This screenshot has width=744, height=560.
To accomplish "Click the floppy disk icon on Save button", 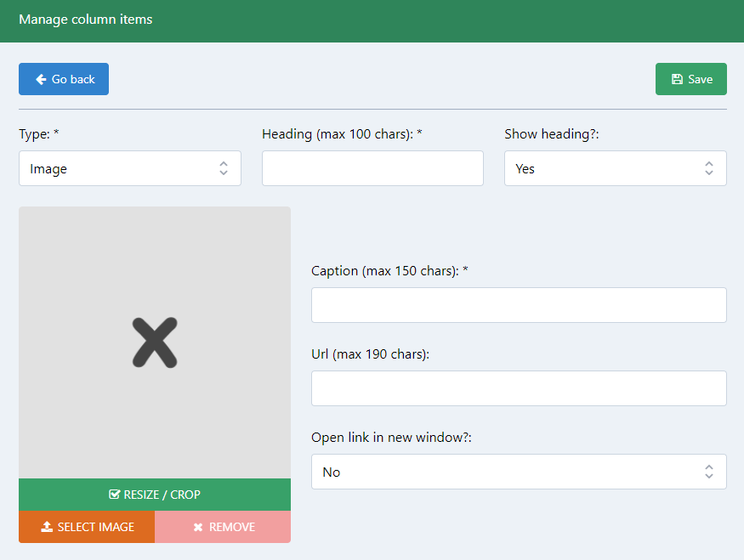I will pyautogui.click(x=676, y=78).
